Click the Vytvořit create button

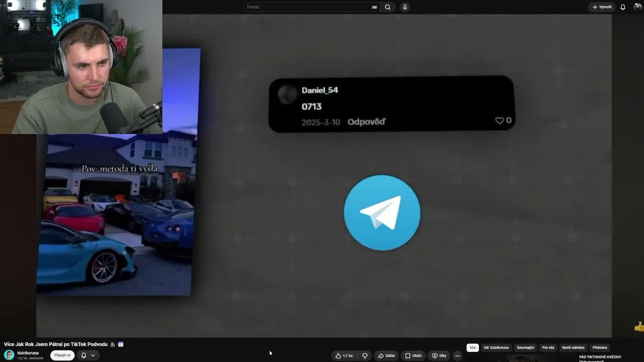point(602,7)
